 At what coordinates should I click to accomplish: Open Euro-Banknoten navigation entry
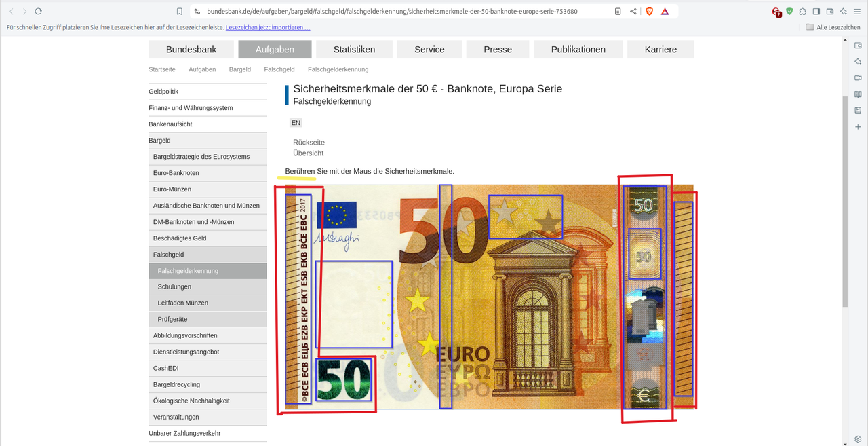coord(208,173)
